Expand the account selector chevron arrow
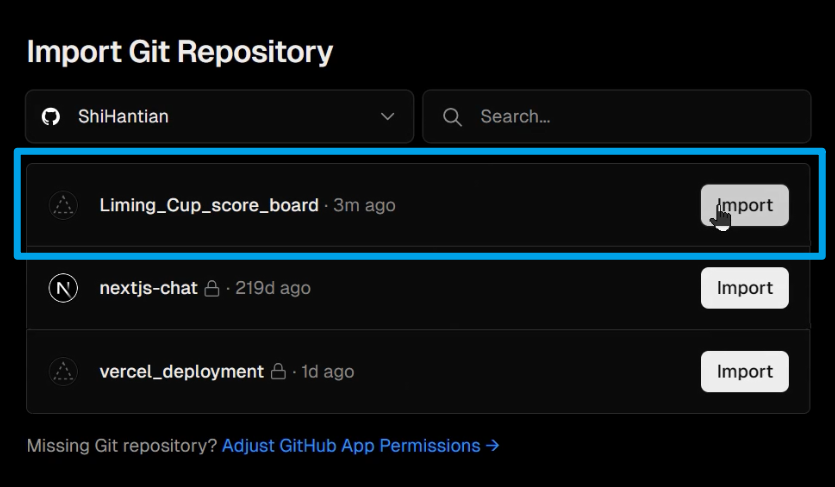 click(x=388, y=117)
